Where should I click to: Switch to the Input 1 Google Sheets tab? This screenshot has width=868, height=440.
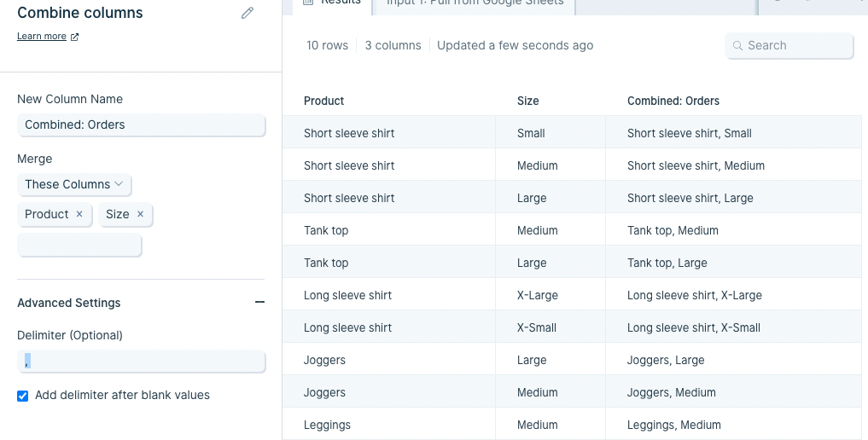coord(475,3)
